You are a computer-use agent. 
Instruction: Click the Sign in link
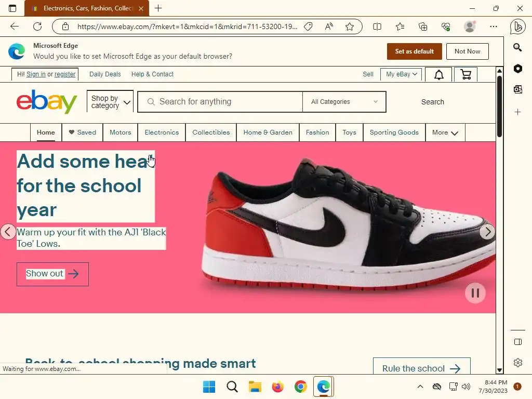pos(36,74)
